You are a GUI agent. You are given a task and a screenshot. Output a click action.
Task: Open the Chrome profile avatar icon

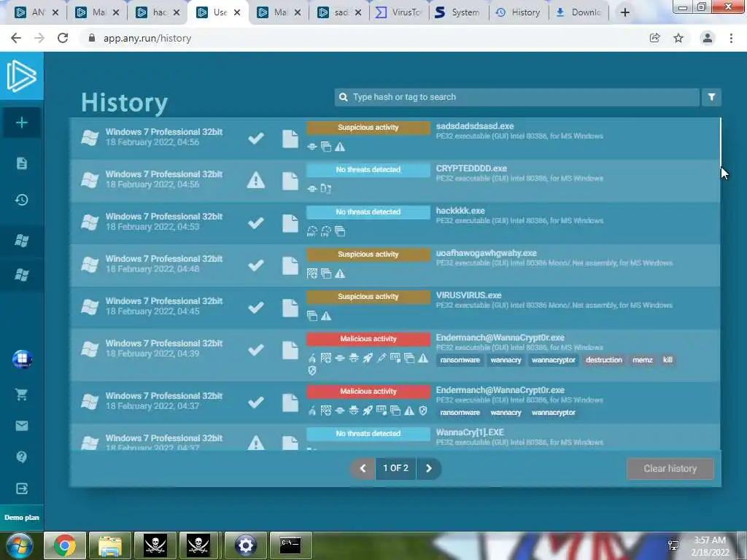pos(708,38)
